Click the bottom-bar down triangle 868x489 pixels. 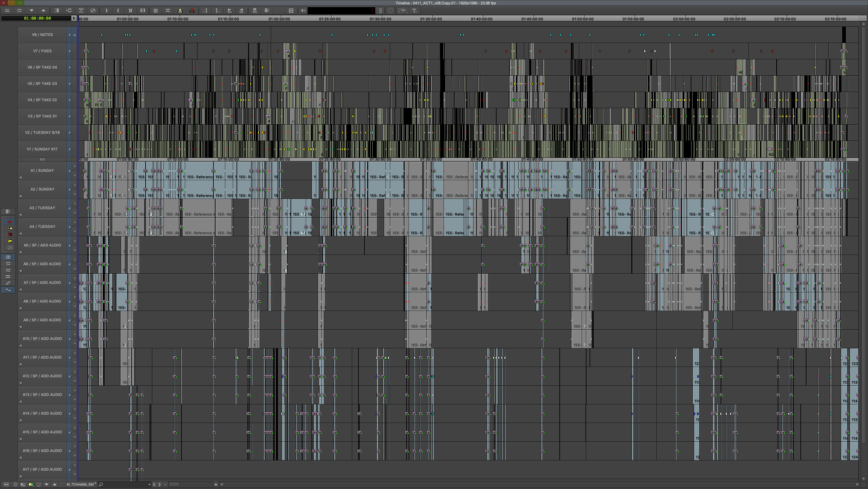coord(47,484)
